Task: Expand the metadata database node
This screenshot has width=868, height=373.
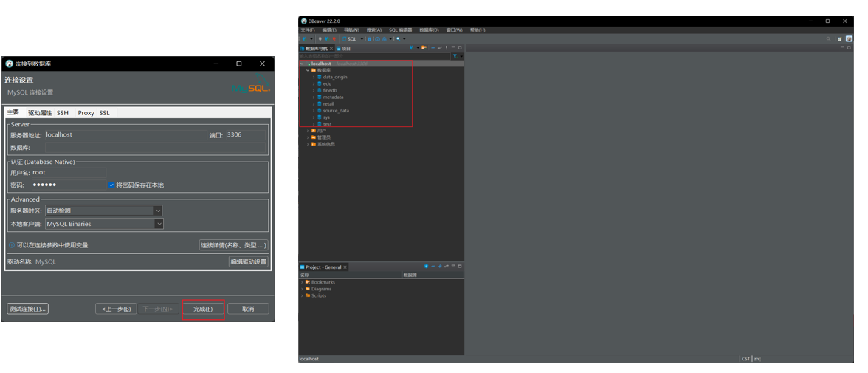Action: (x=313, y=97)
